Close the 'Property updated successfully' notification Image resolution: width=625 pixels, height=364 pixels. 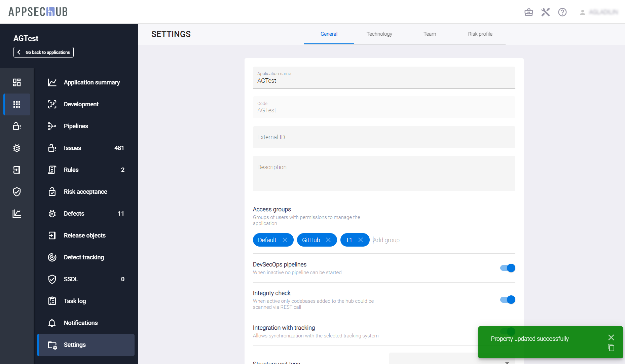pos(611,337)
